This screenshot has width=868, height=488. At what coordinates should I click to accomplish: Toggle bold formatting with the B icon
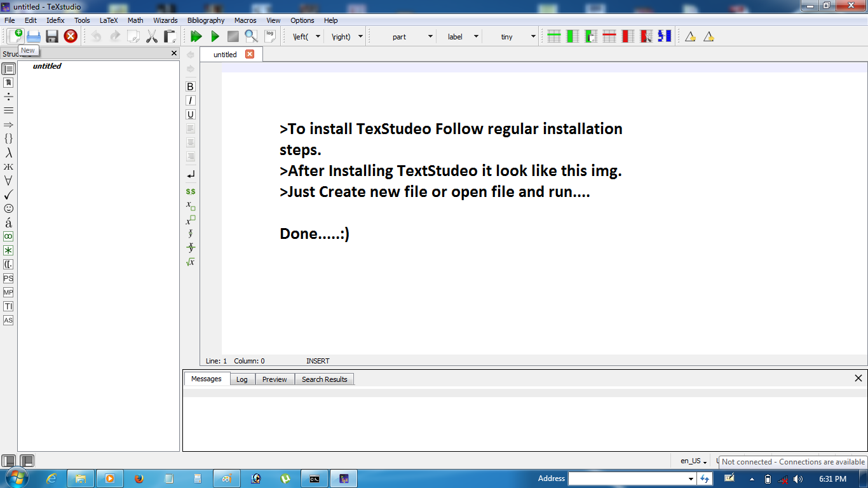(189, 86)
